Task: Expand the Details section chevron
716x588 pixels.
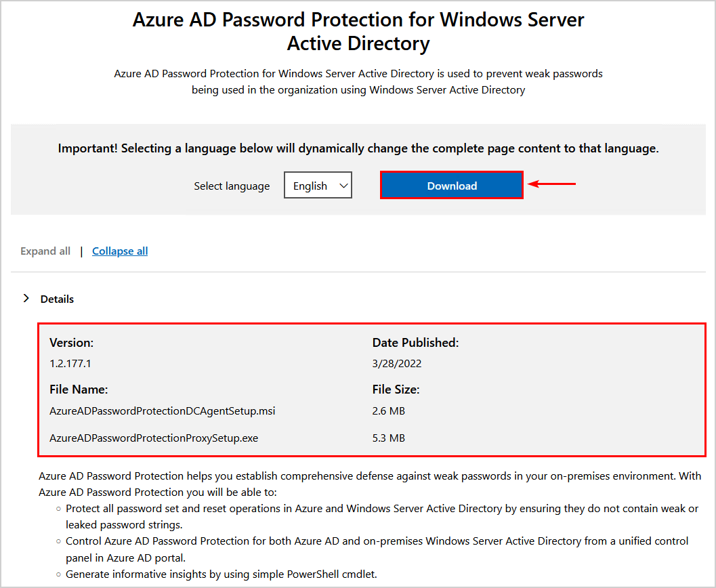Action: [26, 299]
